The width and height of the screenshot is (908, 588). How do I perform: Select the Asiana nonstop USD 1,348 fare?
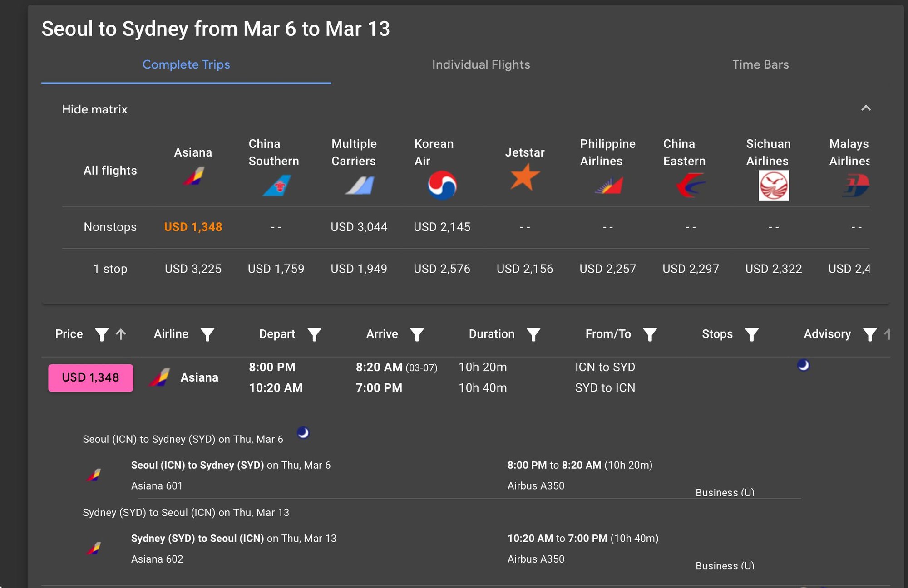point(192,227)
